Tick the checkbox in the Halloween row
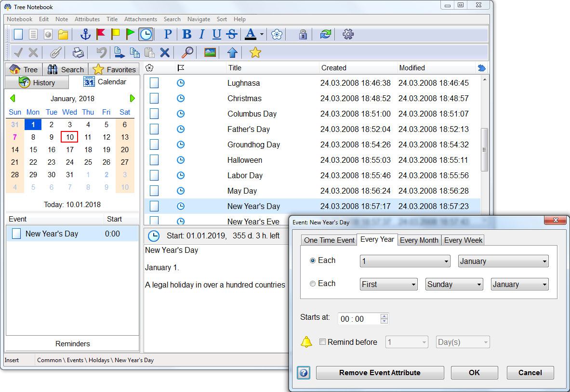This screenshot has width=570, height=392. click(x=154, y=160)
